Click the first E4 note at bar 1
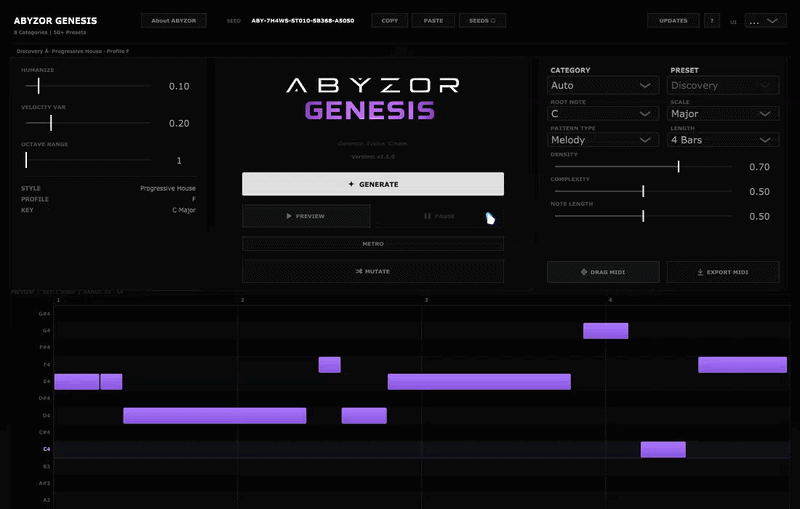 (x=77, y=381)
